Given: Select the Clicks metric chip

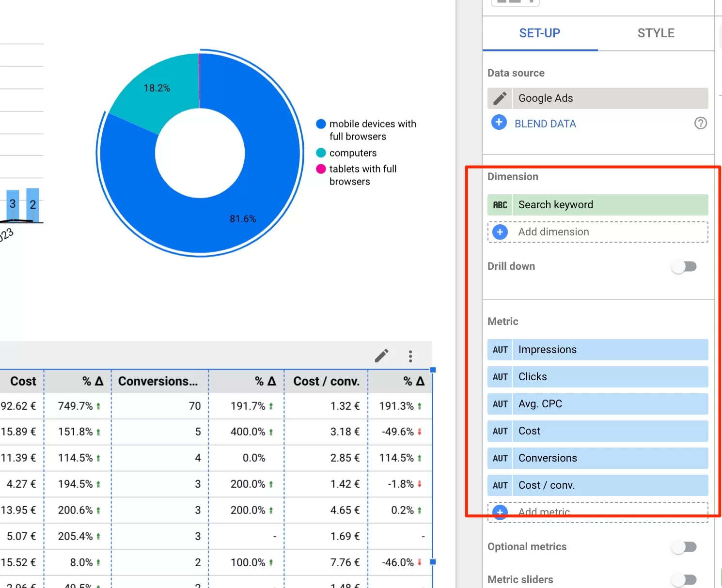Looking at the screenshot, I should [x=598, y=377].
